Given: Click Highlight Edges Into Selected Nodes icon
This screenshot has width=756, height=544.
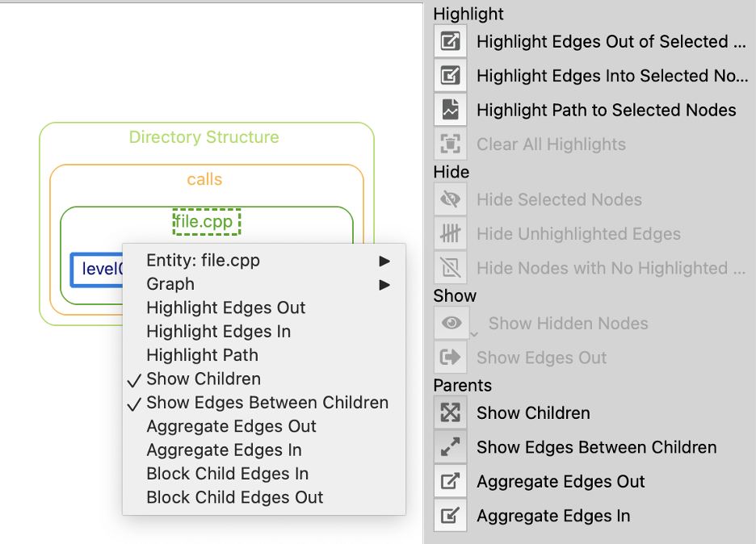Looking at the screenshot, I should pyautogui.click(x=451, y=76).
